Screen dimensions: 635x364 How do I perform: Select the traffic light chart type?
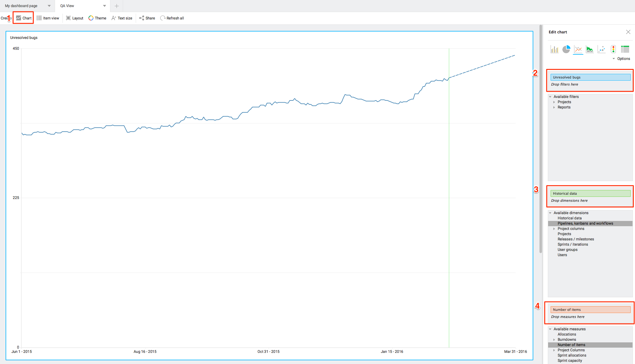pos(613,49)
